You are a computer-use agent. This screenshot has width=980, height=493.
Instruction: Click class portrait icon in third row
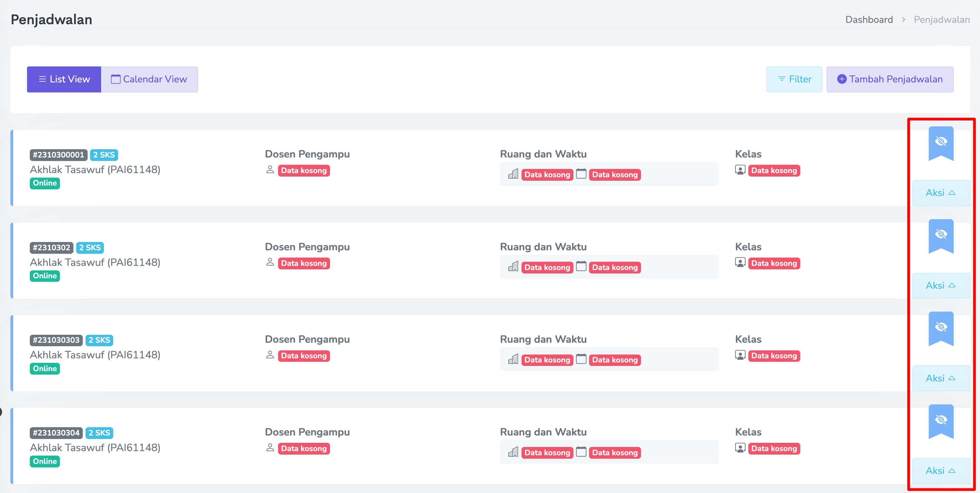tap(740, 355)
